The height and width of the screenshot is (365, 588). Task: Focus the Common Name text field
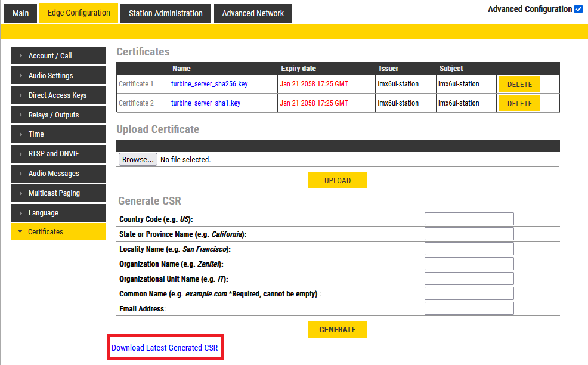pyautogui.click(x=469, y=293)
